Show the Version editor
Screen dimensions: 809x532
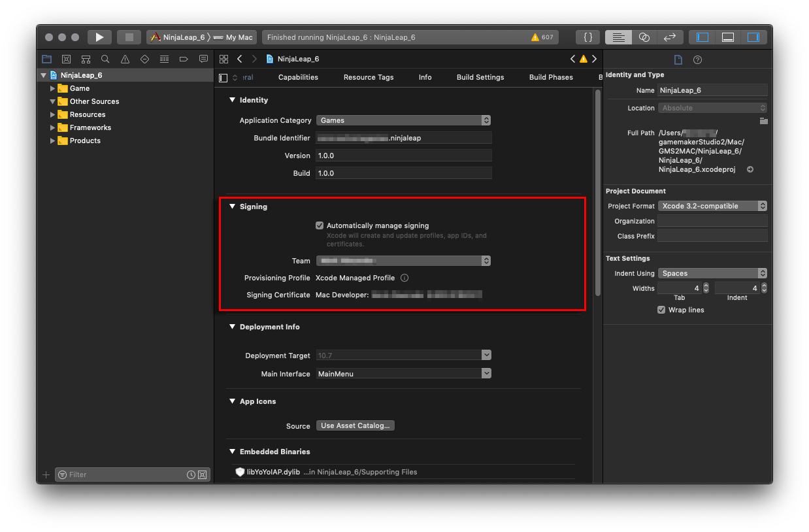point(670,37)
